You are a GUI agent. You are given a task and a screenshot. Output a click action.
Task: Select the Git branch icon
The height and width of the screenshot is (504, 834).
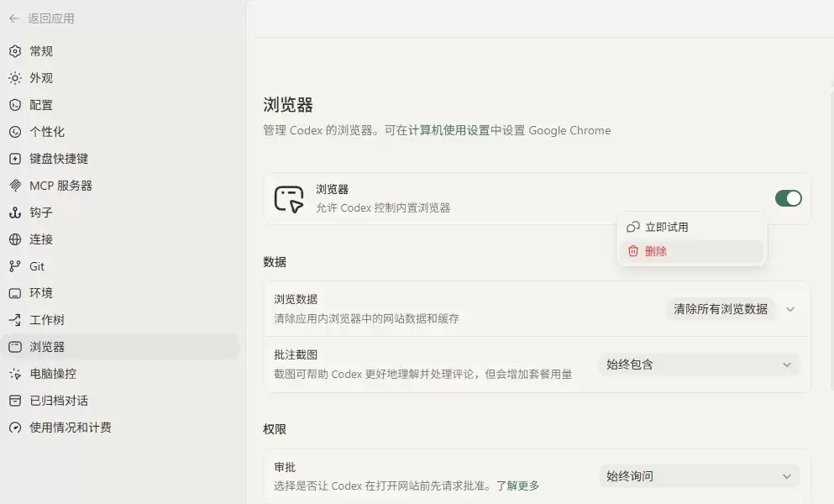click(x=15, y=266)
